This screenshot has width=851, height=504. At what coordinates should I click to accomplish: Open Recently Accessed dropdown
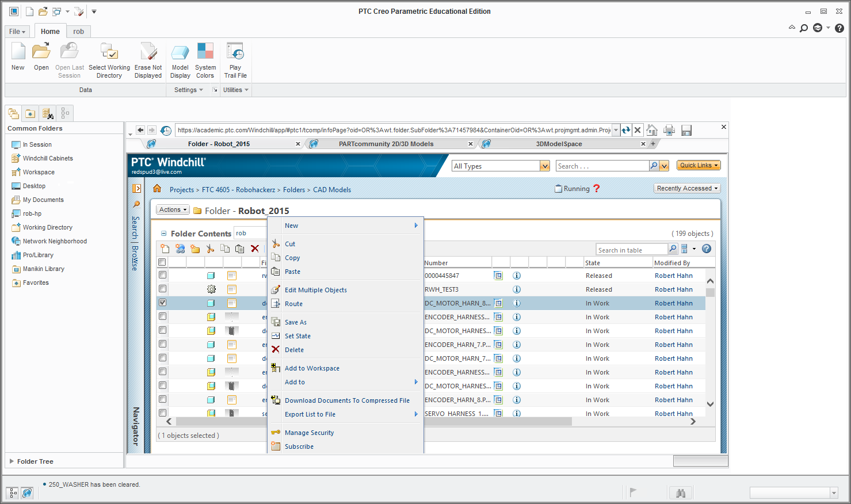pos(687,188)
